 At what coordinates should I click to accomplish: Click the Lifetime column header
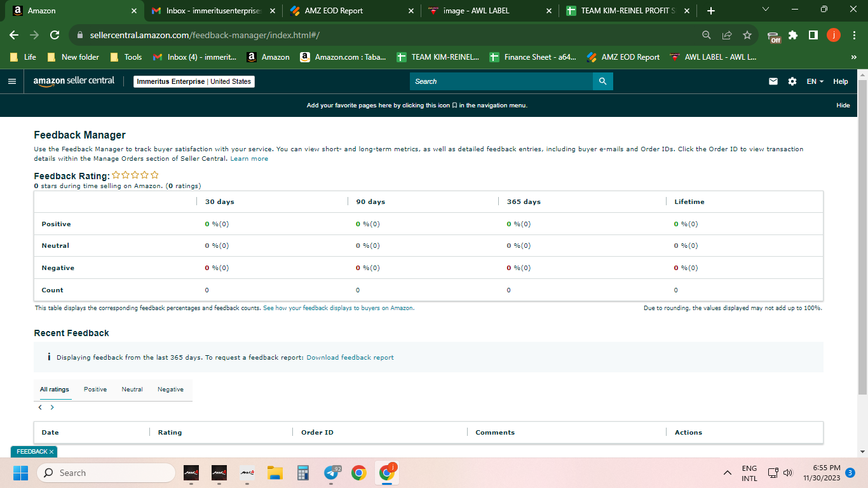[x=689, y=202]
